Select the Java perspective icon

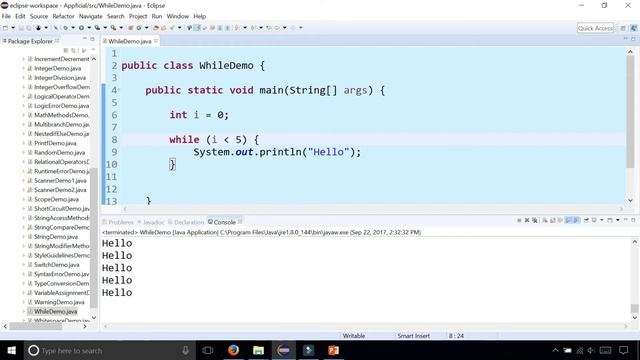(x=633, y=28)
